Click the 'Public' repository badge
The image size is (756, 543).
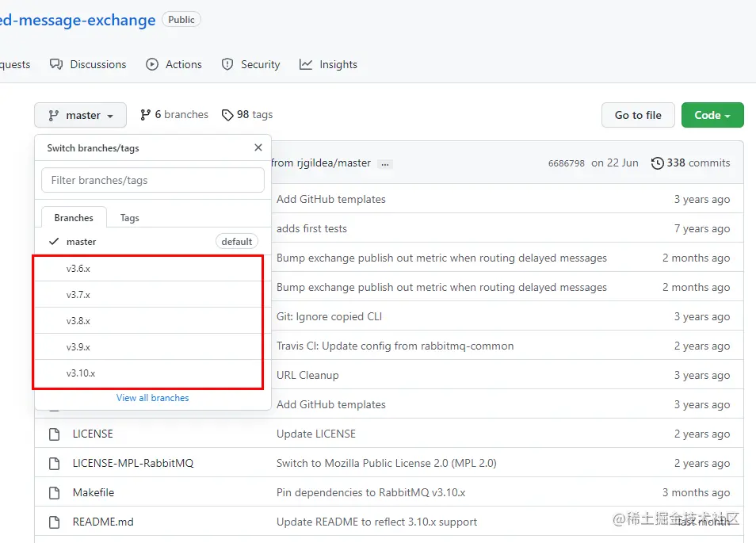click(x=181, y=20)
